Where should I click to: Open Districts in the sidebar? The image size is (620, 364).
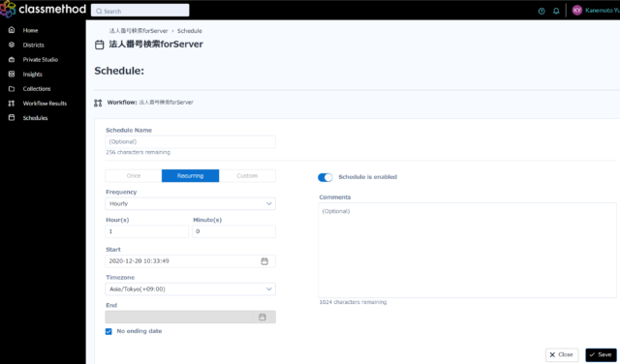tap(33, 45)
